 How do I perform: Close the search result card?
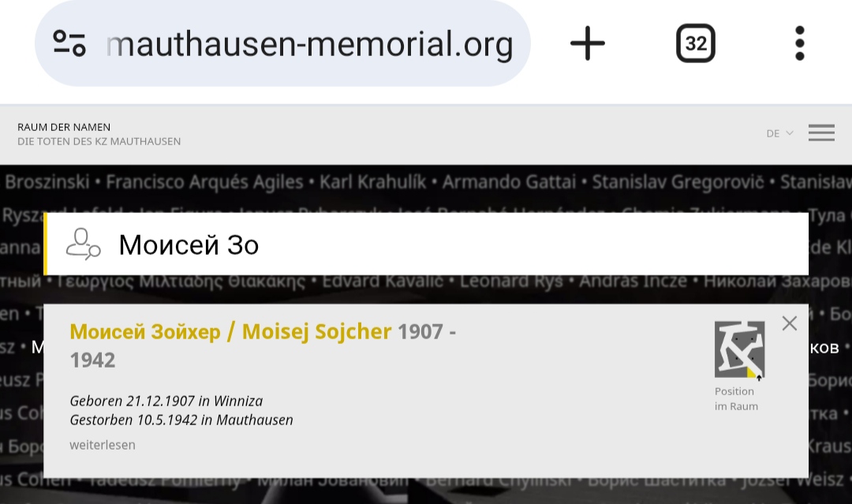tap(790, 323)
